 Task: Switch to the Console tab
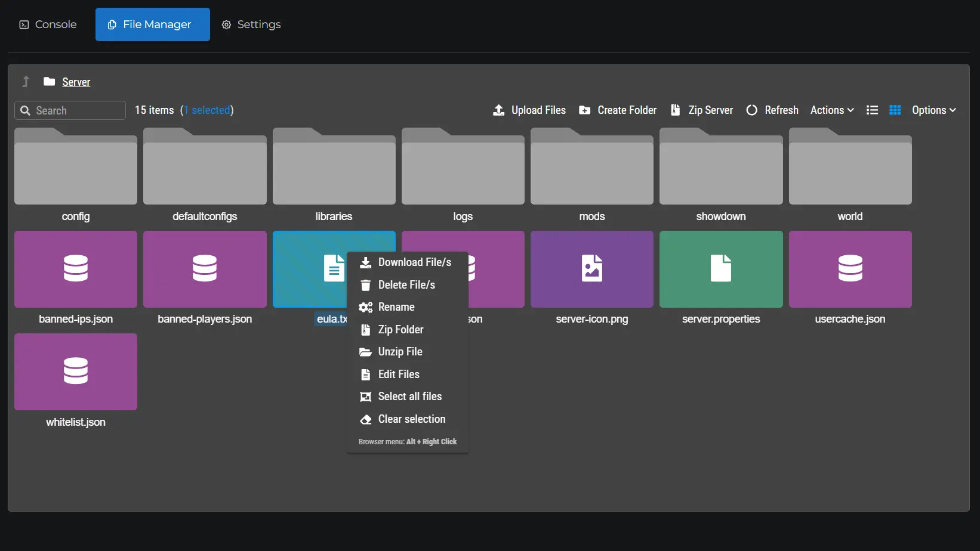tap(48, 24)
